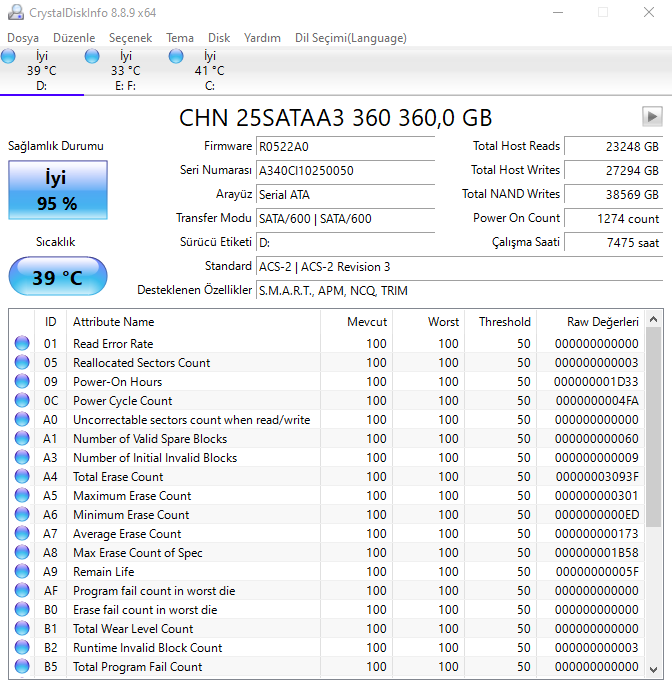Click the next disk arrow button
Viewport: 672px width, 688px height.
tap(652, 116)
